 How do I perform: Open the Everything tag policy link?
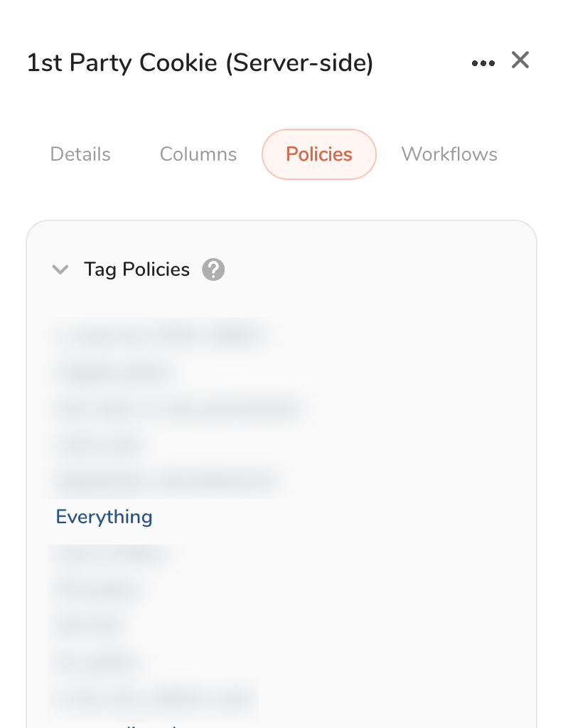click(104, 517)
